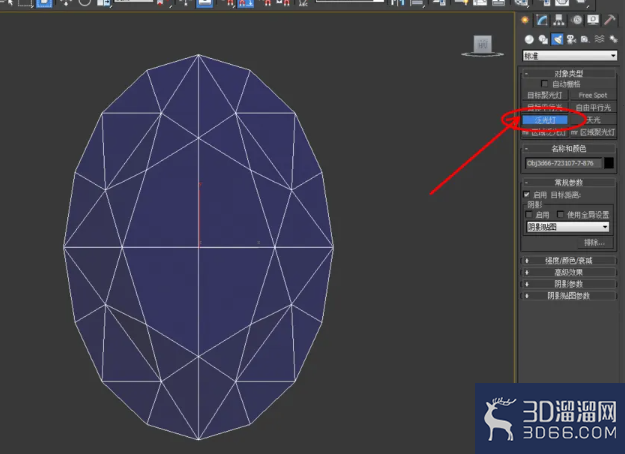
Task: Click the object name field Obj3d66-723107-7-876
Action: click(563, 163)
